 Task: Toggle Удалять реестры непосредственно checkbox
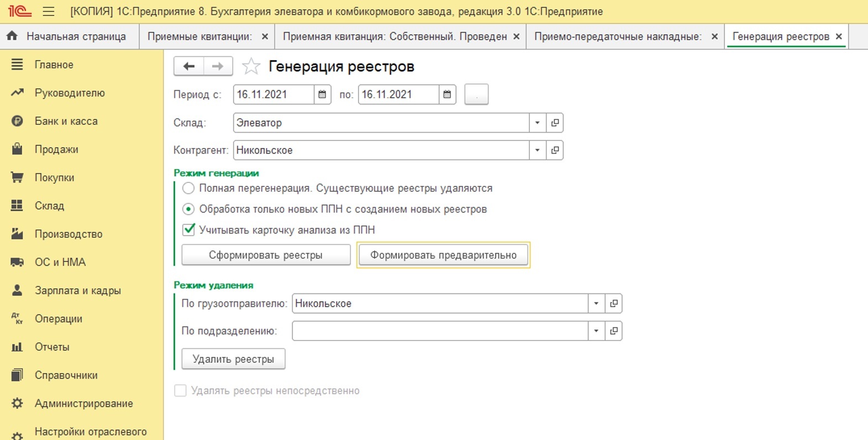pyautogui.click(x=180, y=391)
